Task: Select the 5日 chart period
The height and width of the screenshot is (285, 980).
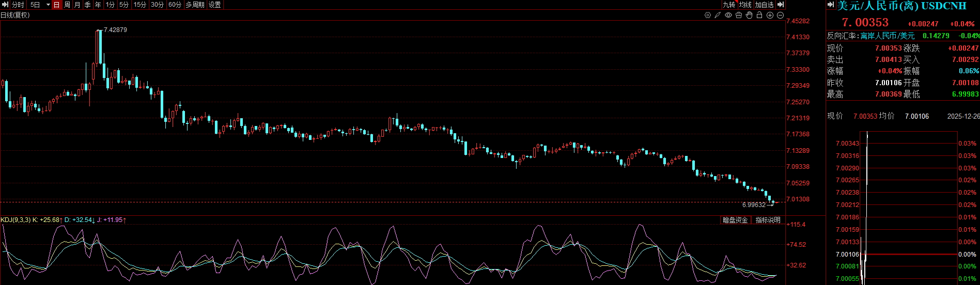Action: click(x=35, y=5)
